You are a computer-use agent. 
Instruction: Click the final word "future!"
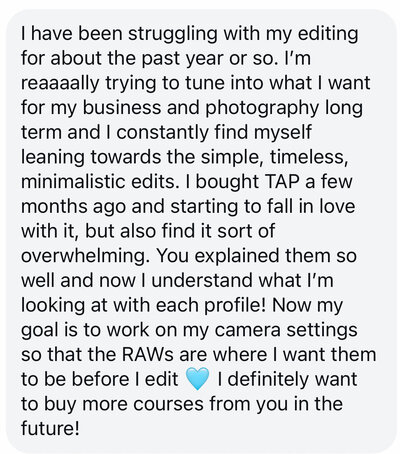coord(50,428)
